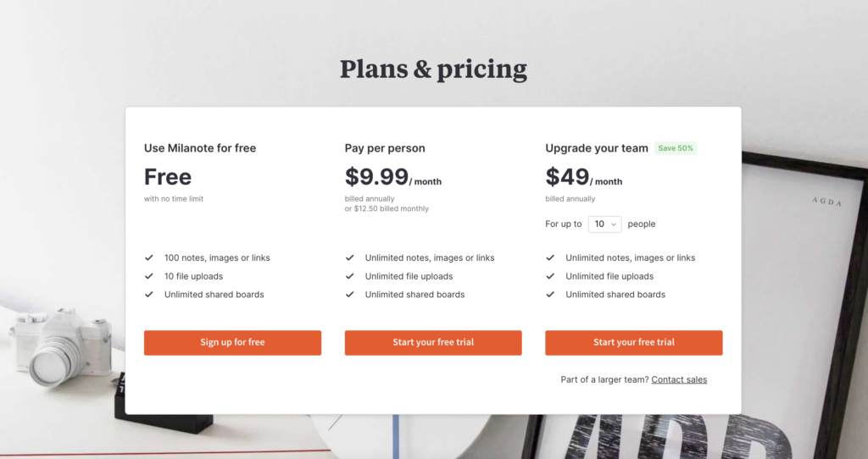
Task: Click checkmark beside '10 file uploads'
Action: coord(148,276)
